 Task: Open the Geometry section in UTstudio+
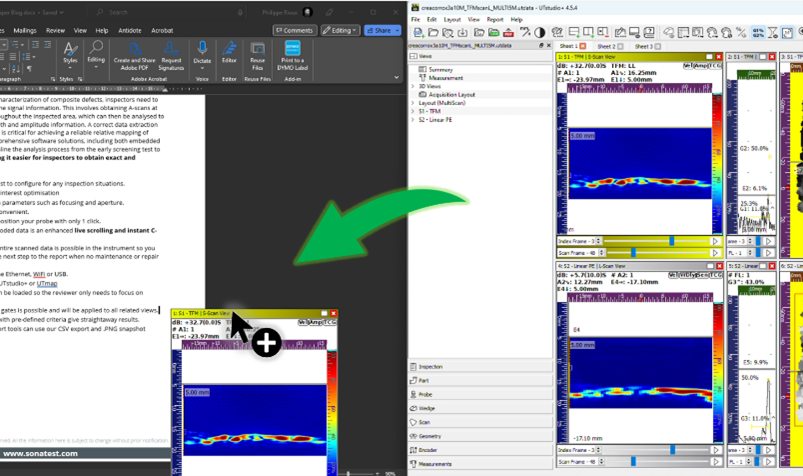pos(481,436)
